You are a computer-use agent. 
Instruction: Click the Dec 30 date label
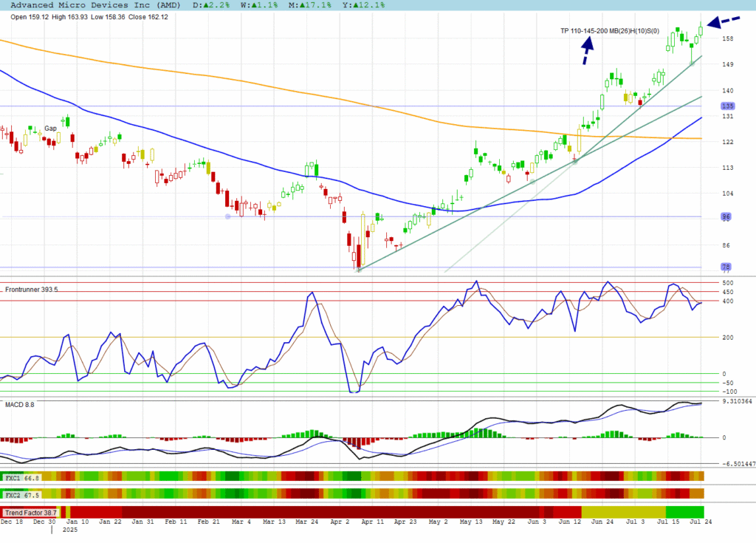44,522
